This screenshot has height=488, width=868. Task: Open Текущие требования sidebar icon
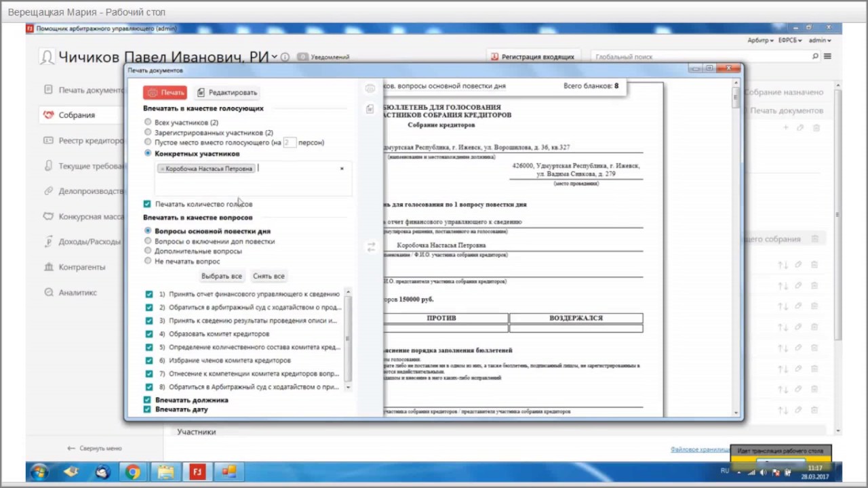(x=47, y=165)
